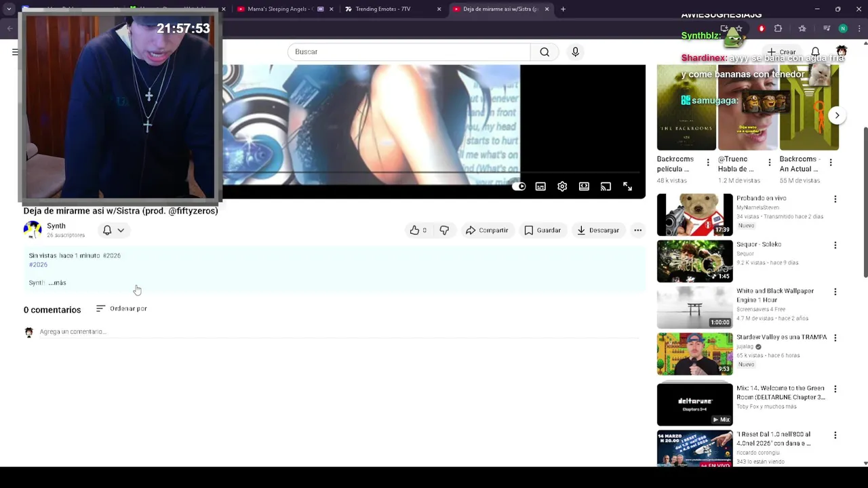Switch to Trending Emotes - 7TV tab
Screen dimensions: 868x488
[x=383, y=9]
